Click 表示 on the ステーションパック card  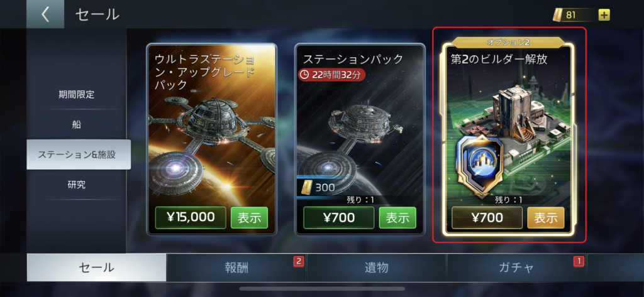tap(397, 218)
